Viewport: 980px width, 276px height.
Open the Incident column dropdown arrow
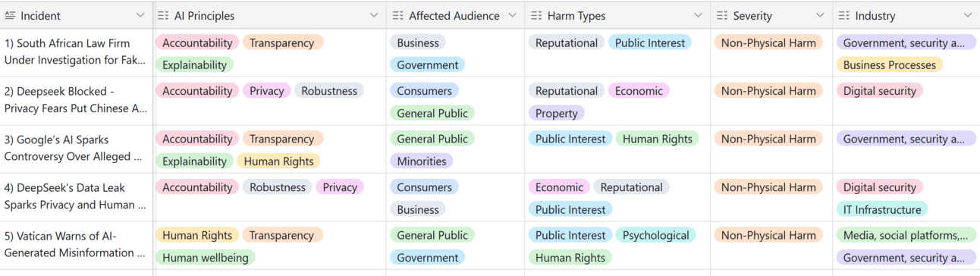[140, 16]
